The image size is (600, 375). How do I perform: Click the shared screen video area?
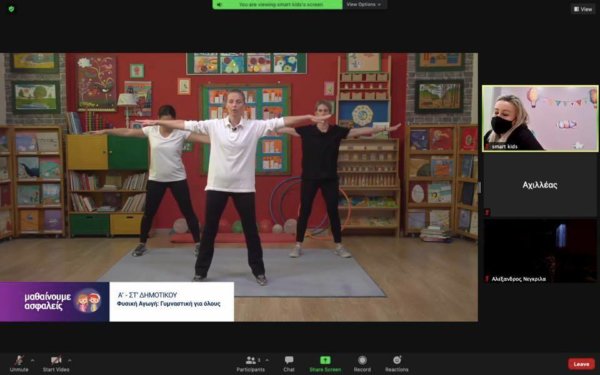[239, 187]
